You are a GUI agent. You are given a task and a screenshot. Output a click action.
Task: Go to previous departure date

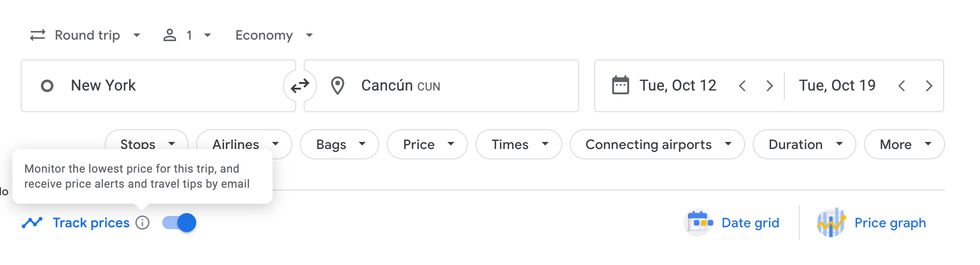click(742, 86)
